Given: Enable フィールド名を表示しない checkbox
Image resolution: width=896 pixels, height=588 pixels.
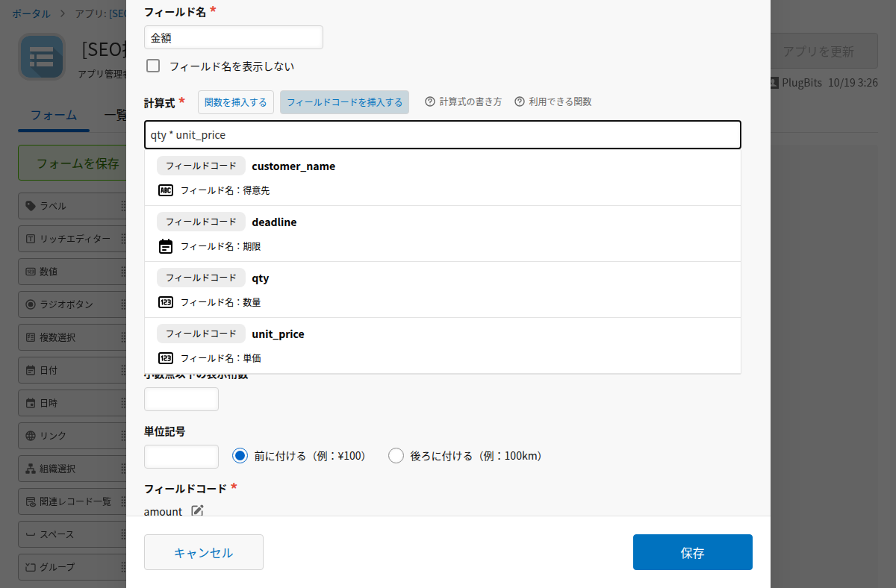Looking at the screenshot, I should pyautogui.click(x=153, y=66).
